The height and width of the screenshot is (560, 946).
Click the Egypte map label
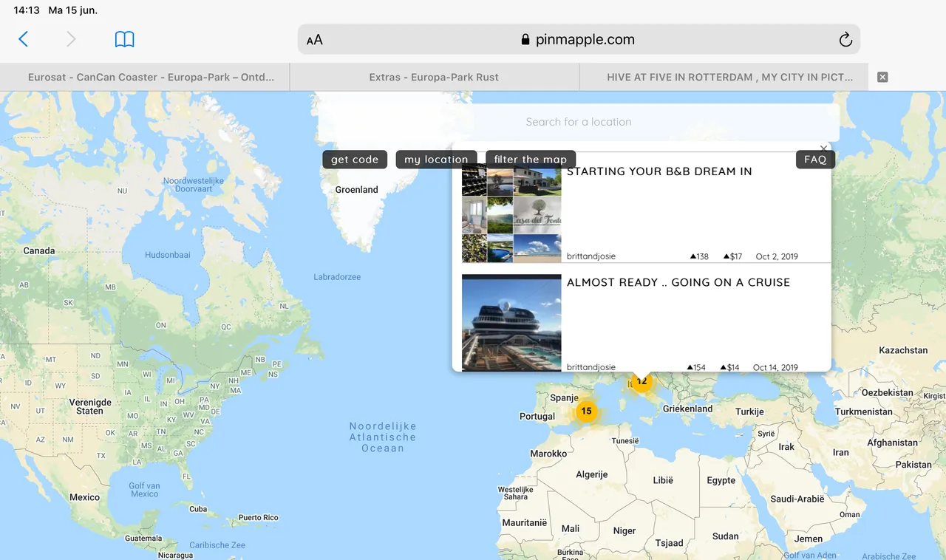[x=721, y=480]
